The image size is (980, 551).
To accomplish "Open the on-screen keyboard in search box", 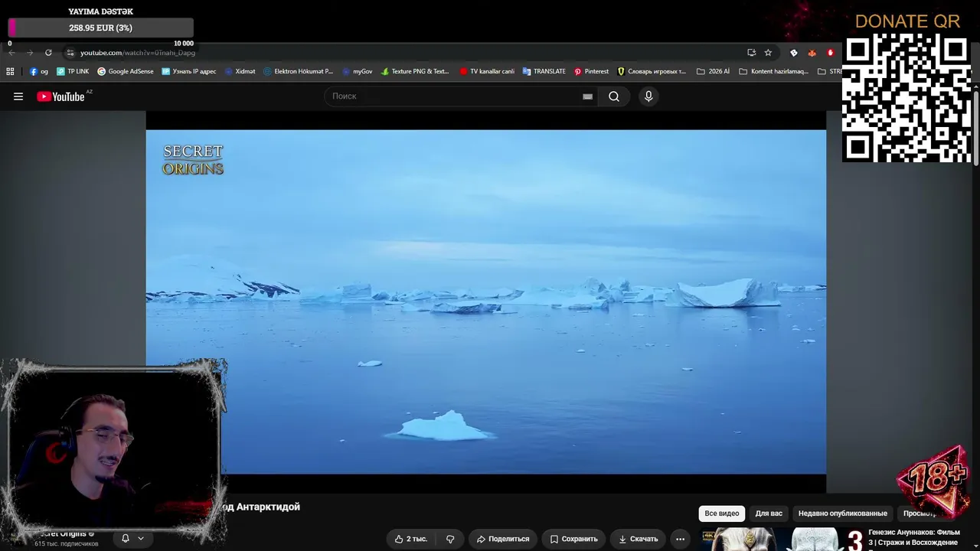I will pyautogui.click(x=587, y=96).
